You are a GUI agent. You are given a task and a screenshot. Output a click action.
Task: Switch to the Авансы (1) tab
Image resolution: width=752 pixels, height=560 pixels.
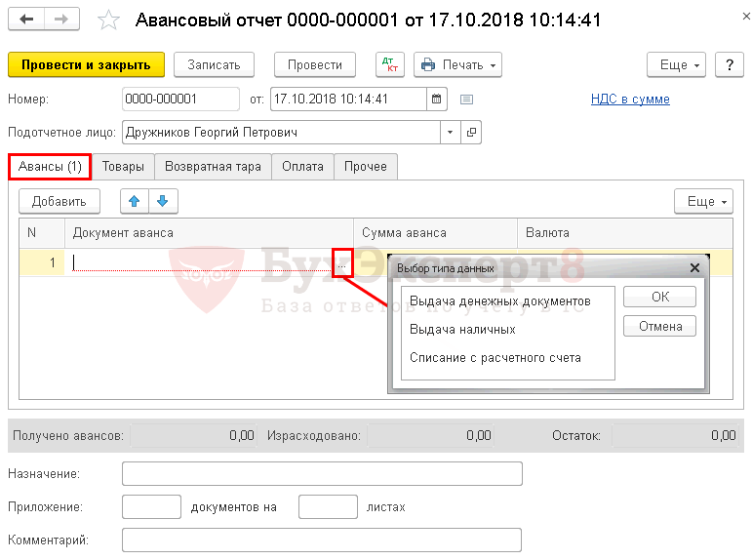click(50, 167)
